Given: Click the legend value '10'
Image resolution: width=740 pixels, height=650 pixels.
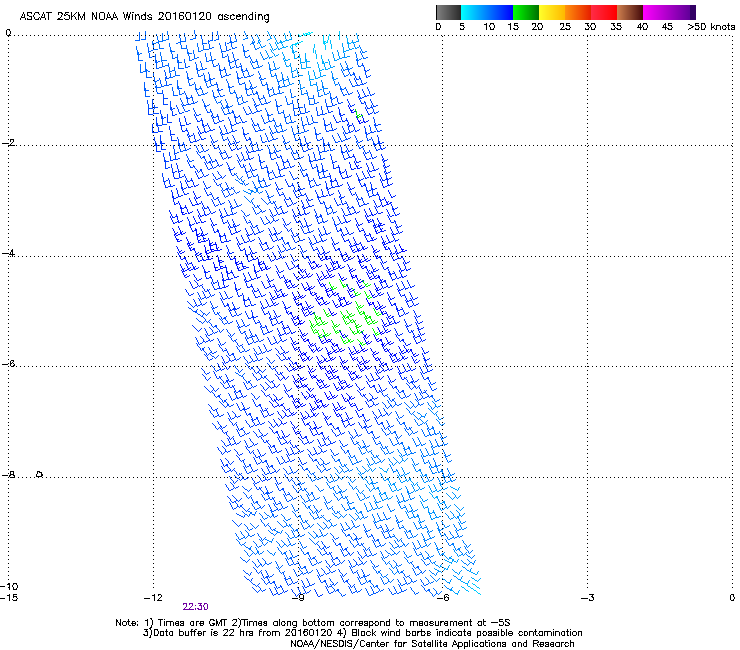Looking at the screenshot, I should 489,26.
